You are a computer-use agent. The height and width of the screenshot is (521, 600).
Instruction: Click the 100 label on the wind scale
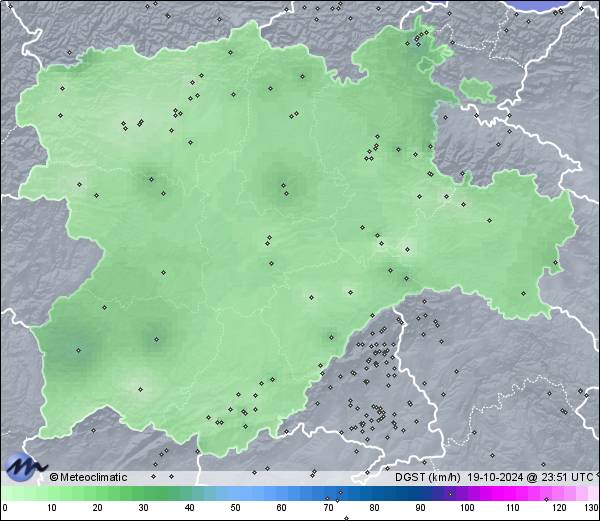click(x=467, y=508)
